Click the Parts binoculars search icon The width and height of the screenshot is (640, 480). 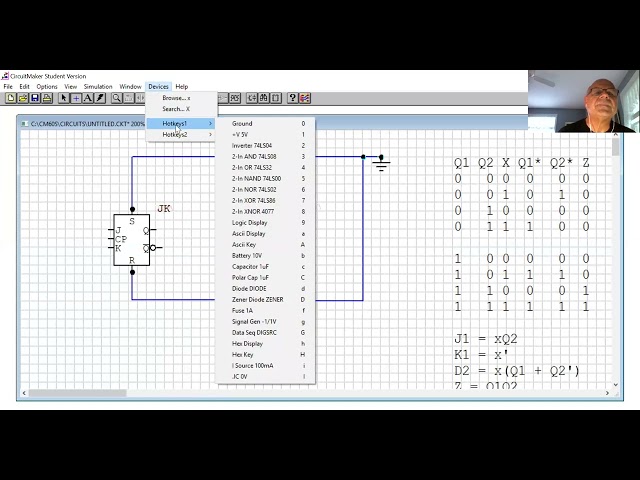click(264, 98)
